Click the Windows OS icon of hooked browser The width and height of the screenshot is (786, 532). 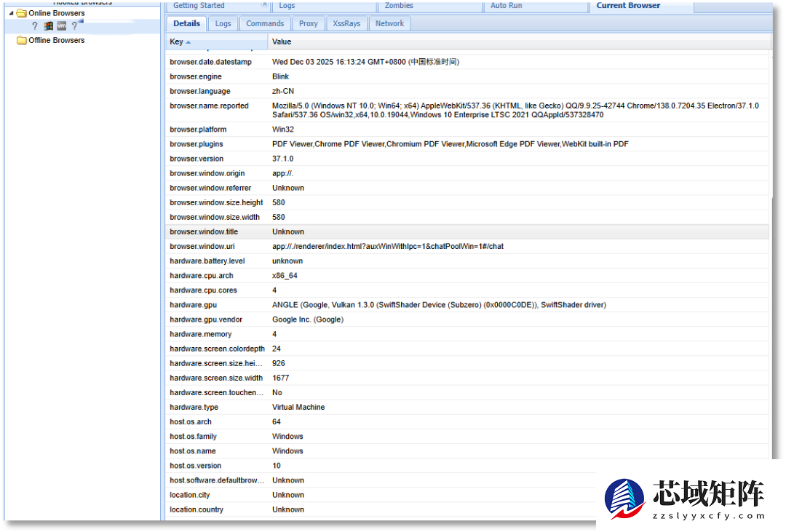[49, 26]
